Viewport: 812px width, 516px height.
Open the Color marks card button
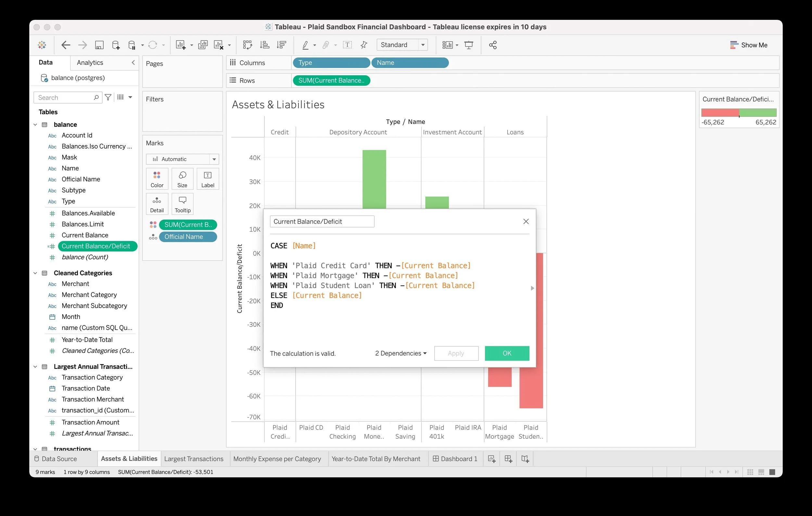157,179
